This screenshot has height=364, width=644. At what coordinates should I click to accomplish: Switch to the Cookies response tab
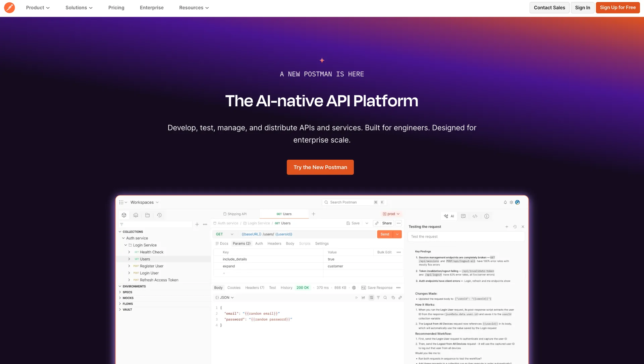(234, 288)
